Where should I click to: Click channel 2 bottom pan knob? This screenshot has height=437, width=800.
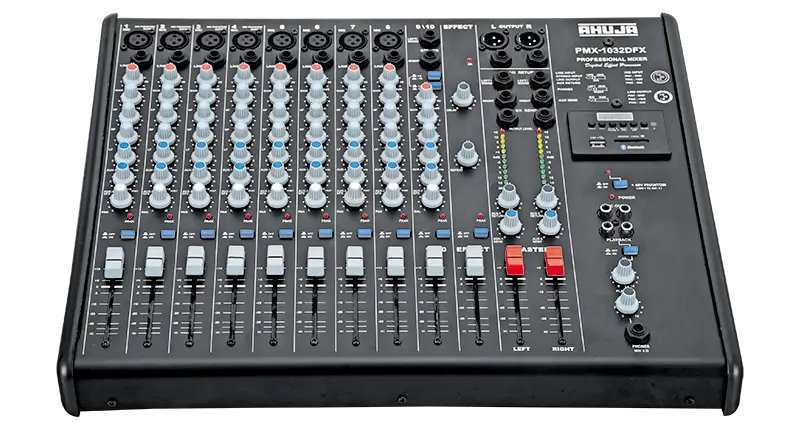(160, 196)
